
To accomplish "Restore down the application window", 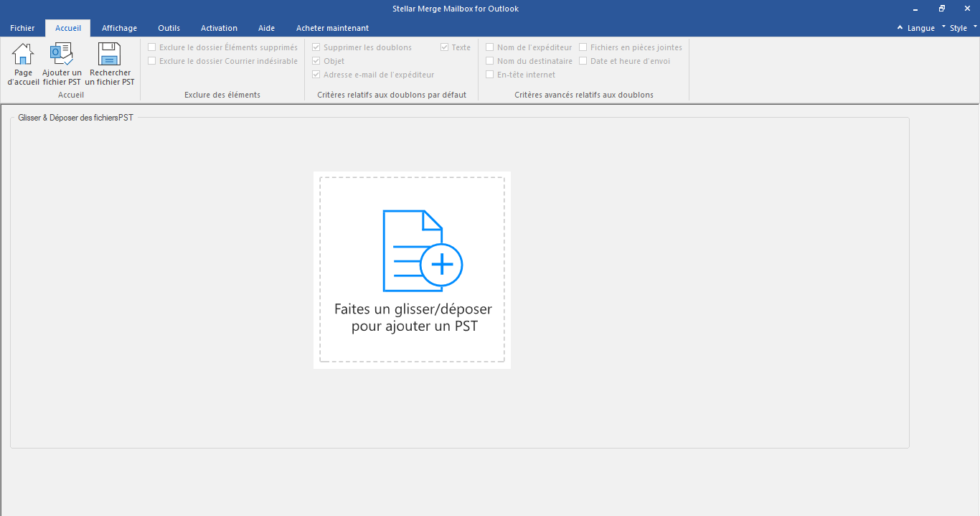I will pyautogui.click(x=941, y=9).
